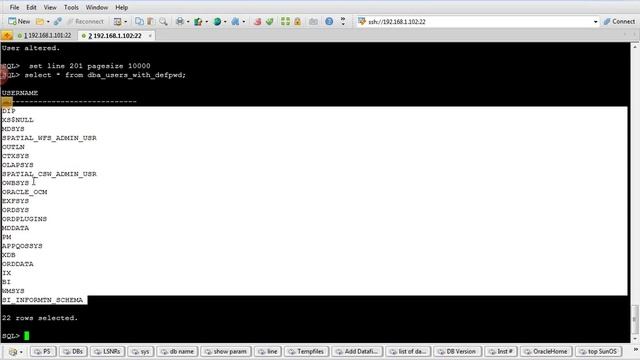Open the Edit menu
Image resolution: width=640 pixels, height=360 pixels.
(31, 7)
